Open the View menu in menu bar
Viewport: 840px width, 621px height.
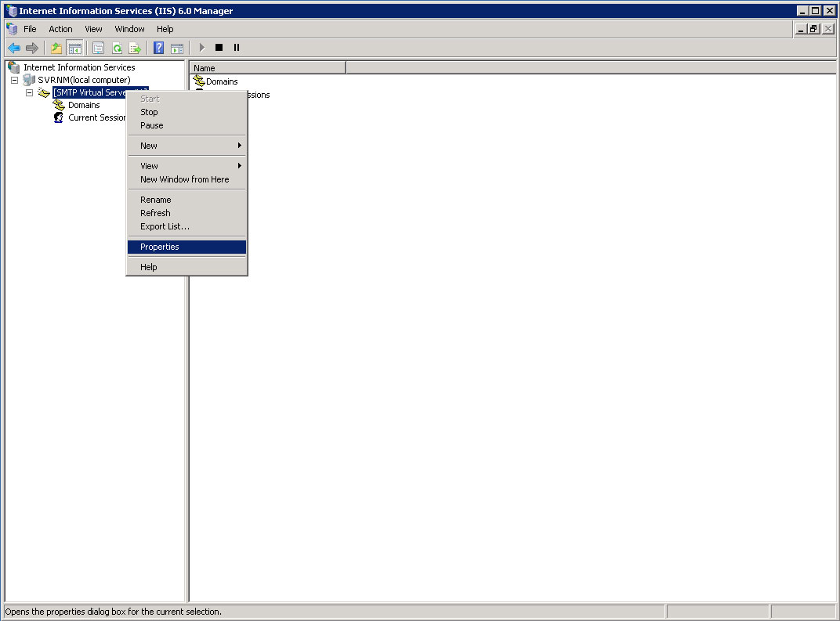tap(93, 29)
